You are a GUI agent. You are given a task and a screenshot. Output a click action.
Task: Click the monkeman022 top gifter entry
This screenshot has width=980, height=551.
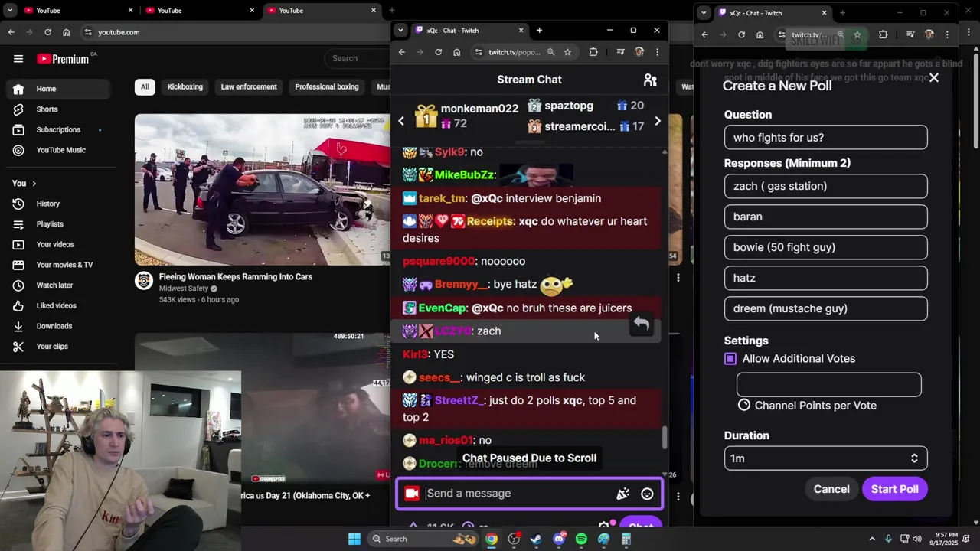coord(467,116)
